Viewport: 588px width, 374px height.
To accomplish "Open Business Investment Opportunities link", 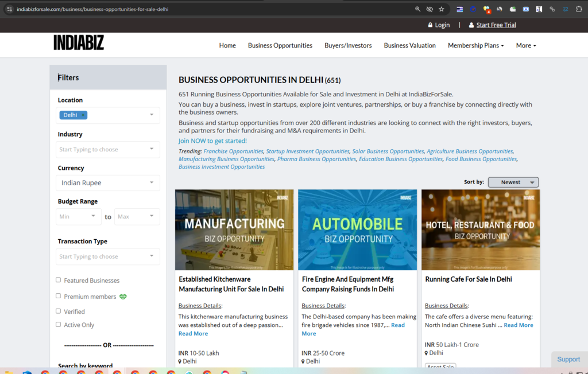I will [x=222, y=167].
